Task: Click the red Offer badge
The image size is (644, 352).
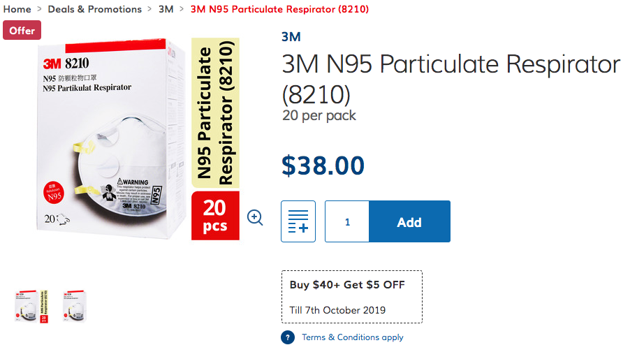Action: (22, 31)
